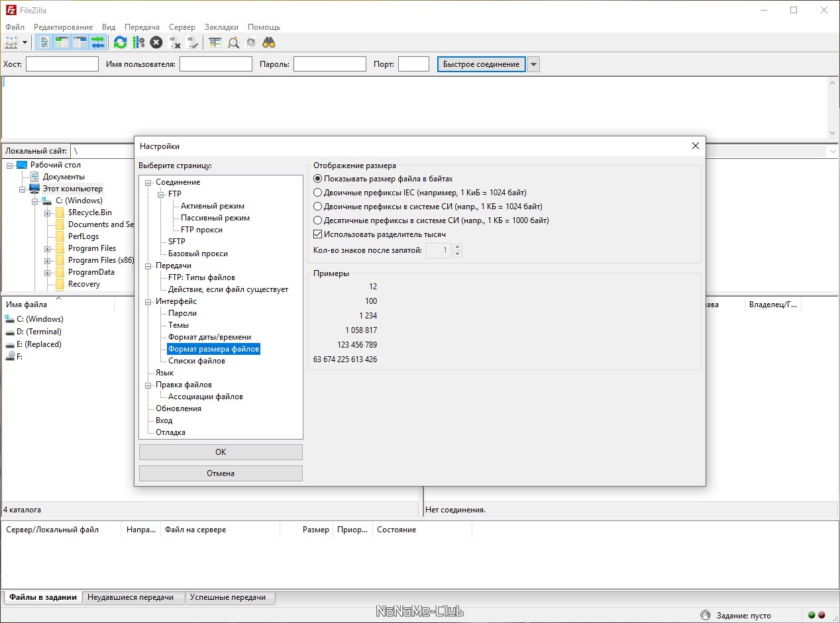Collapse the Передачи settings tree node
840x623 pixels.
pos(148,265)
